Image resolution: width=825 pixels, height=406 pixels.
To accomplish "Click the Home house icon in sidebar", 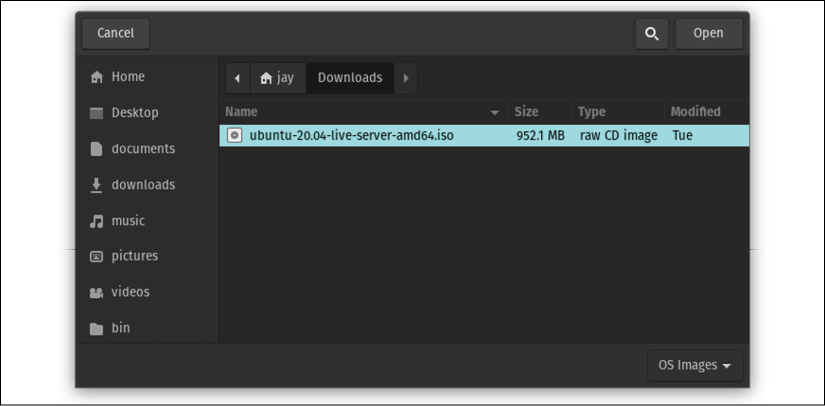I will (x=96, y=77).
